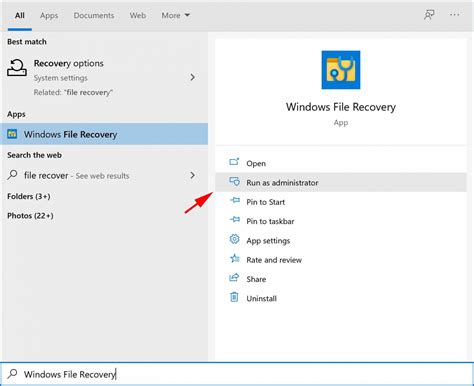Click the Rate and review star icon

234,258
